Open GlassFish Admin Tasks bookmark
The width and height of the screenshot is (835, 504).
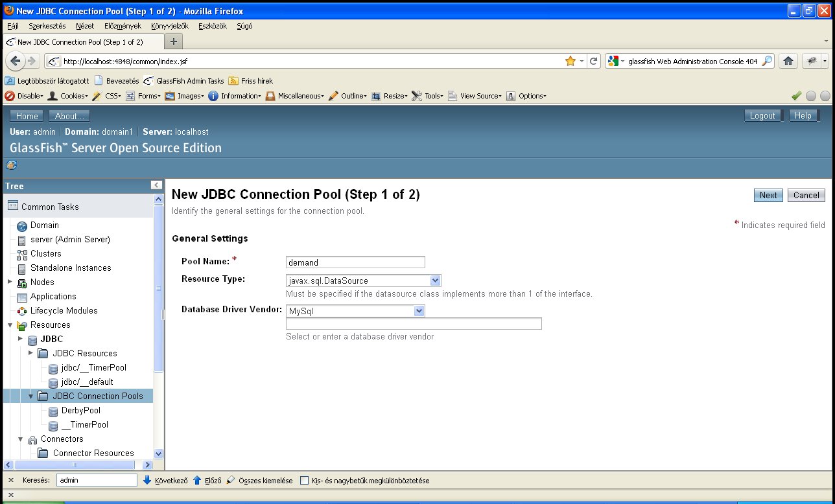coord(184,81)
